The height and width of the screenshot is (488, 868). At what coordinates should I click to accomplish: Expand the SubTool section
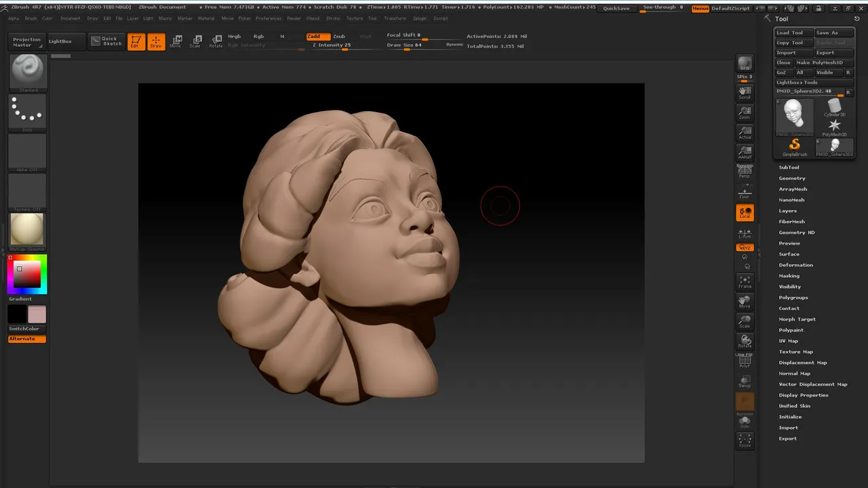click(789, 167)
